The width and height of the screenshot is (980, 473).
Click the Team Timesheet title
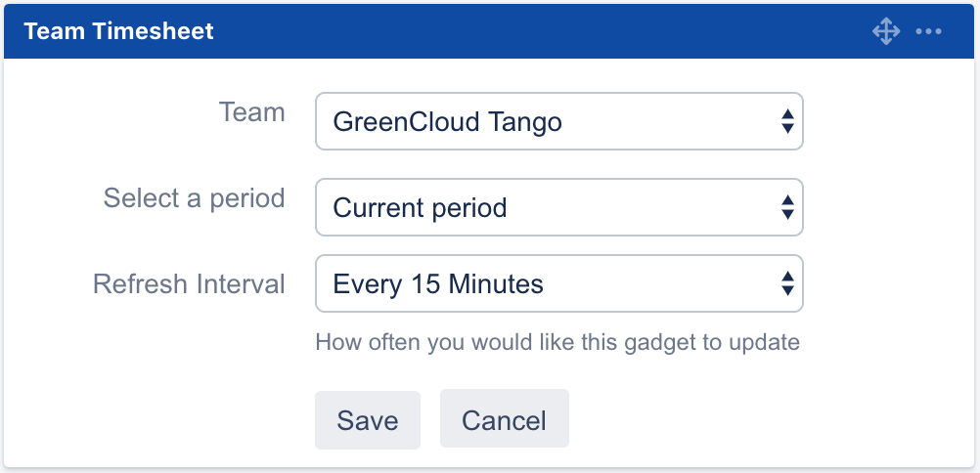click(118, 31)
